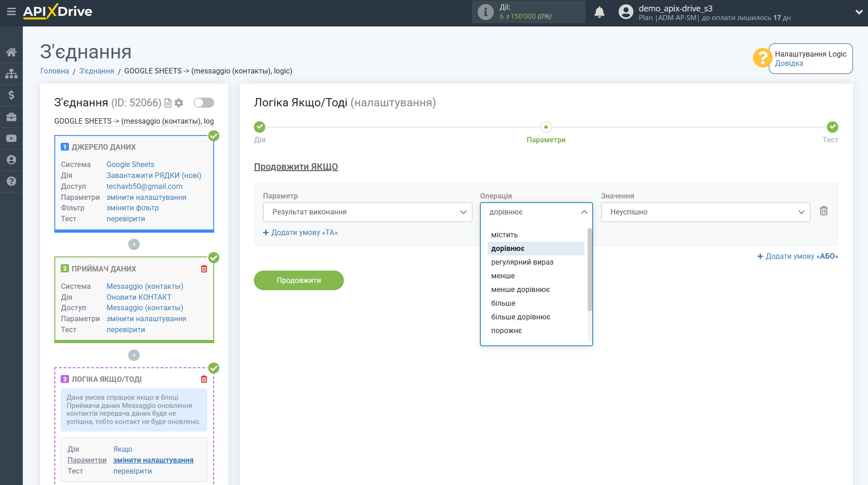Click the green Продовжити button

point(299,281)
